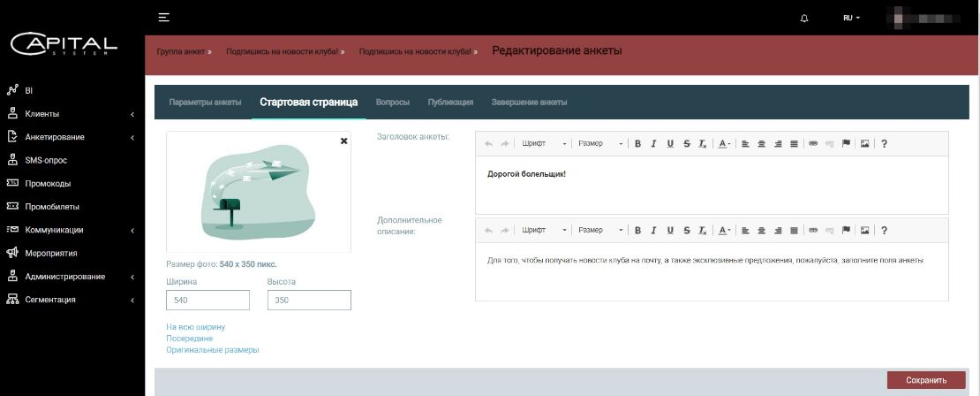Apply strikethrough in the Дополнительное описание editor
Image resolution: width=980 pixels, height=396 pixels.
point(686,230)
